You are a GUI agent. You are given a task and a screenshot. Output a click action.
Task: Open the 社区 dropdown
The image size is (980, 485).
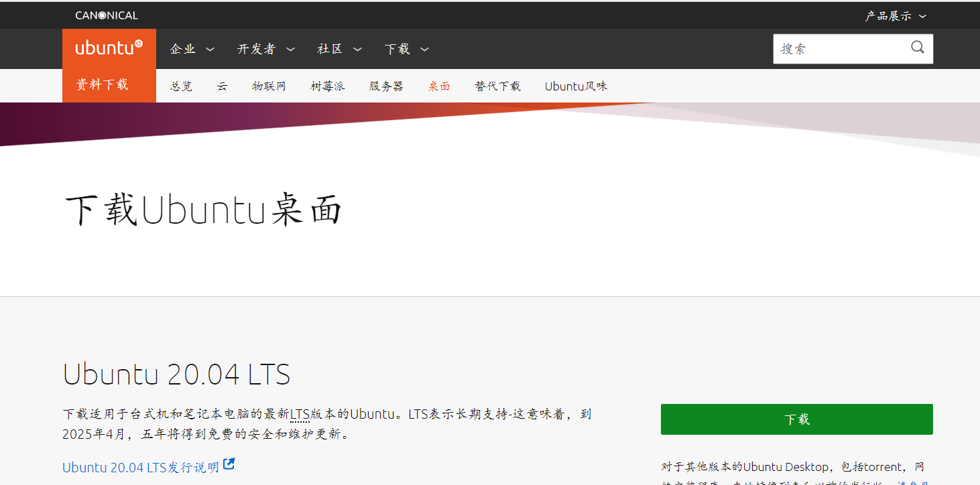point(331,48)
